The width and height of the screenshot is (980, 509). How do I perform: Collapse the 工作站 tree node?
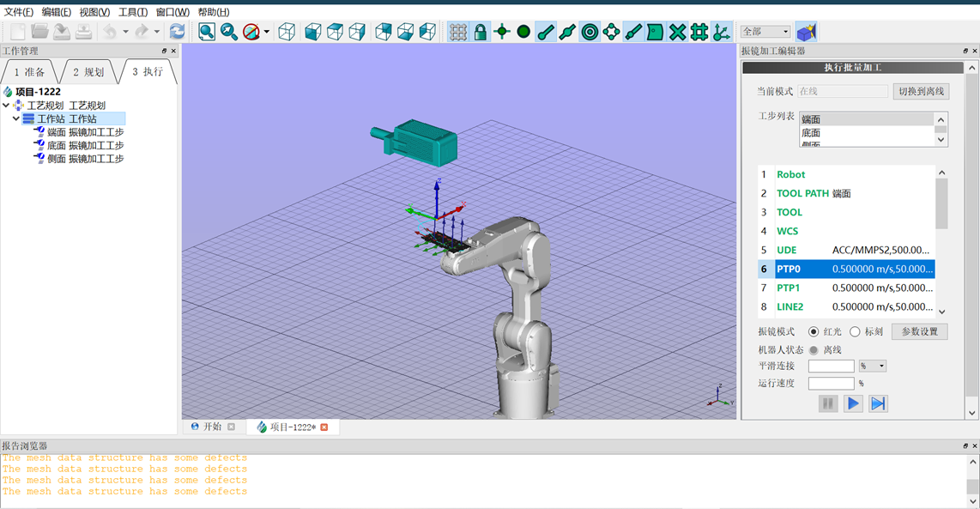tap(16, 119)
